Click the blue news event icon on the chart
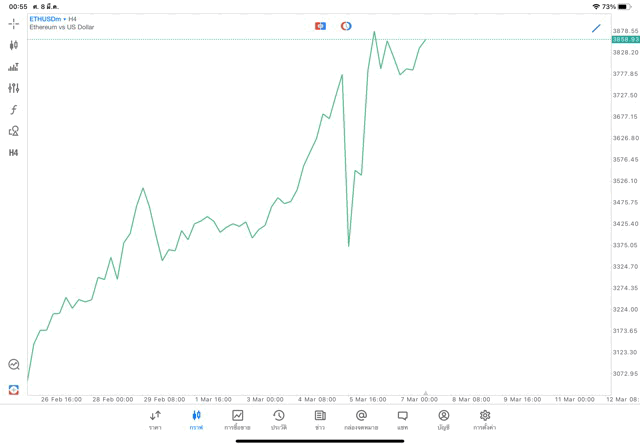 (x=320, y=26)
